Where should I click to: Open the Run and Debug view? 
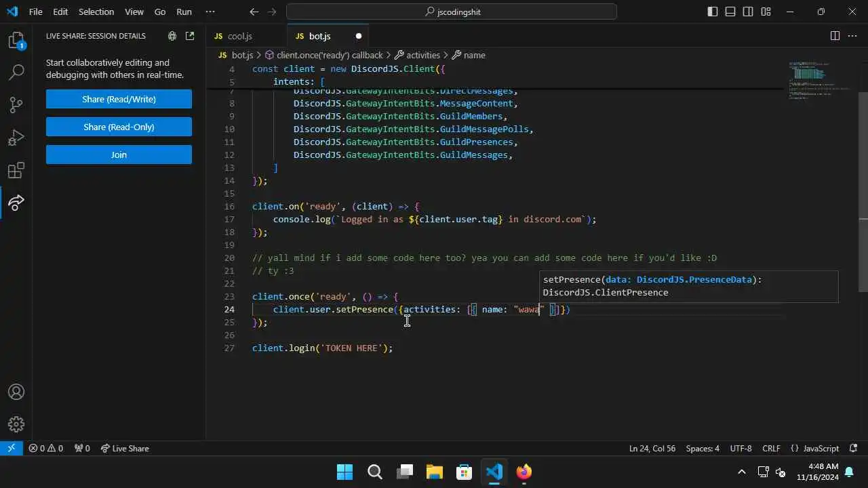16,138
